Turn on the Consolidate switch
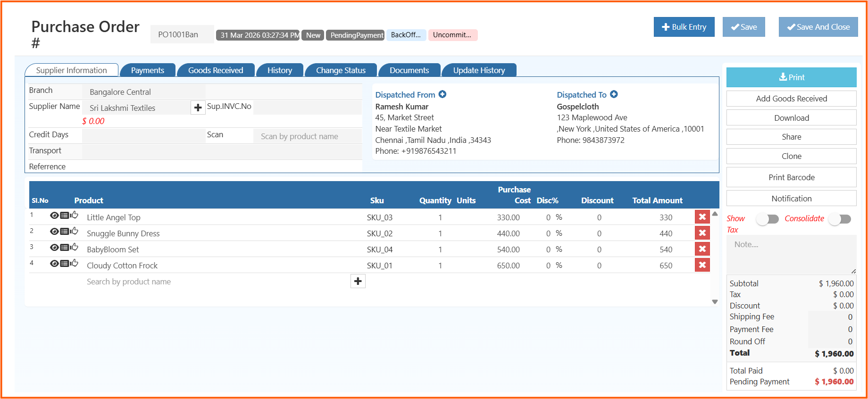 (x=840, y=219)
